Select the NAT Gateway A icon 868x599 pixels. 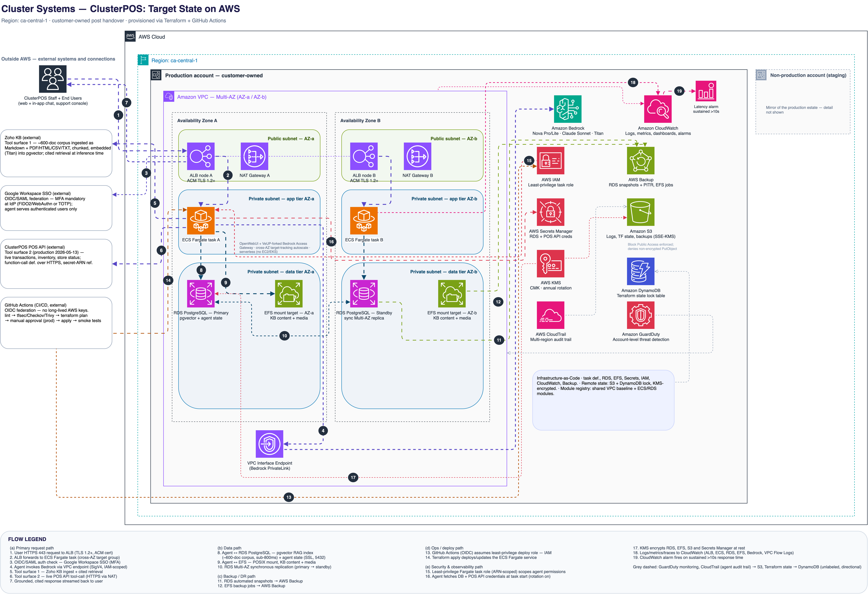(254, 157)
